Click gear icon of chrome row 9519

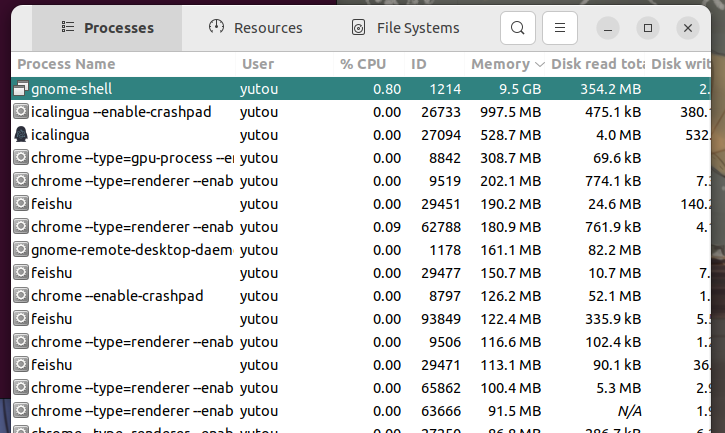(21, 180)
